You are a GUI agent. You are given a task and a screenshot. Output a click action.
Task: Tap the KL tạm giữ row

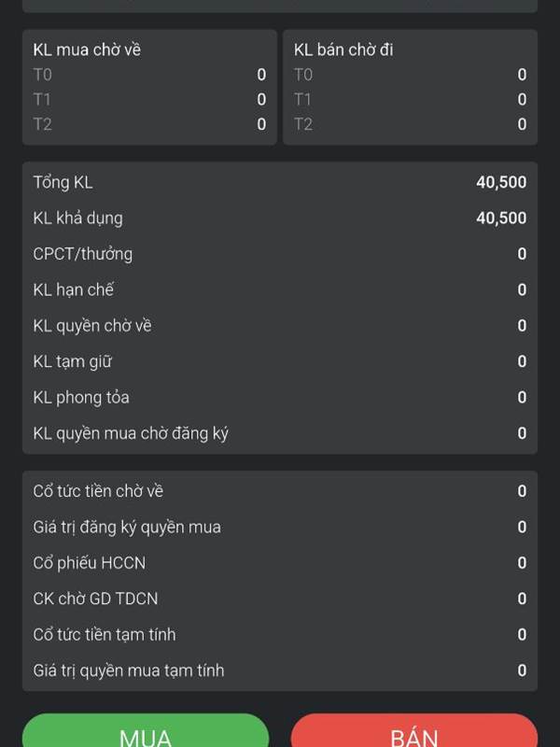coord(280,361)
